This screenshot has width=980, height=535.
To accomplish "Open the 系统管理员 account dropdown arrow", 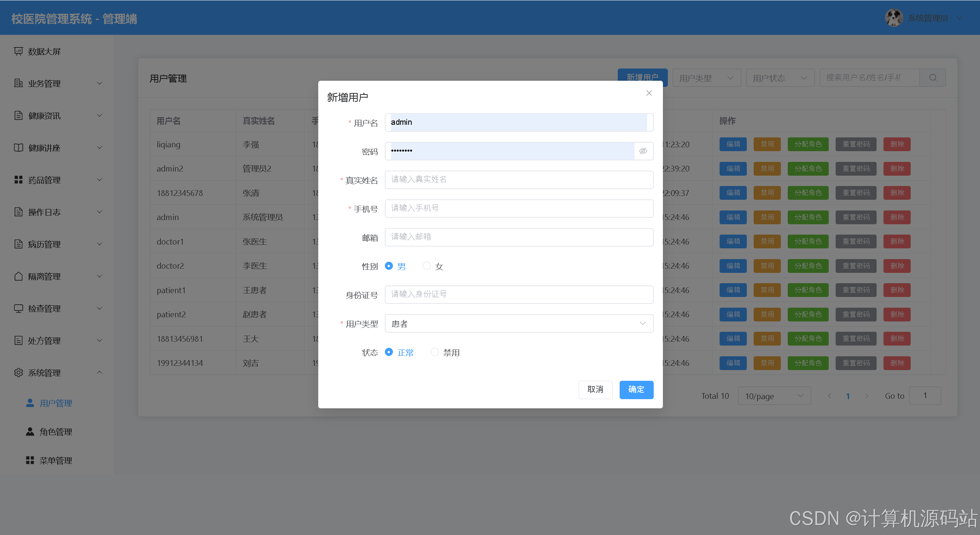I will pyautogui.click(x=959, y=18).
